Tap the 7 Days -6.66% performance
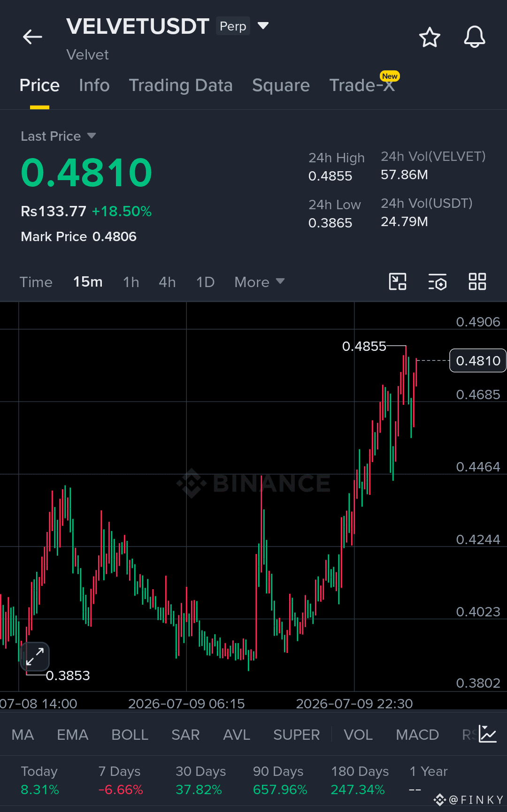 click(x=120, y=781)
